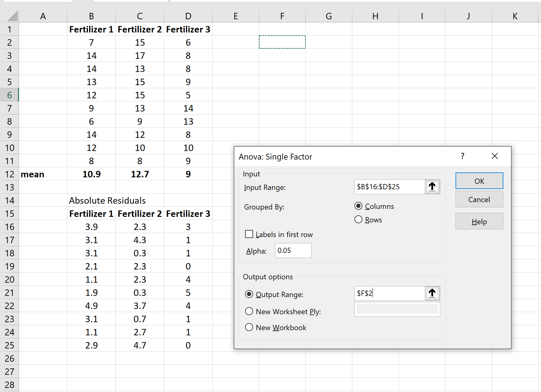Click cell D21 containing 5
The width and height of the screenshot is (541, 392).
pyautogui.click(x=188, y=292)
